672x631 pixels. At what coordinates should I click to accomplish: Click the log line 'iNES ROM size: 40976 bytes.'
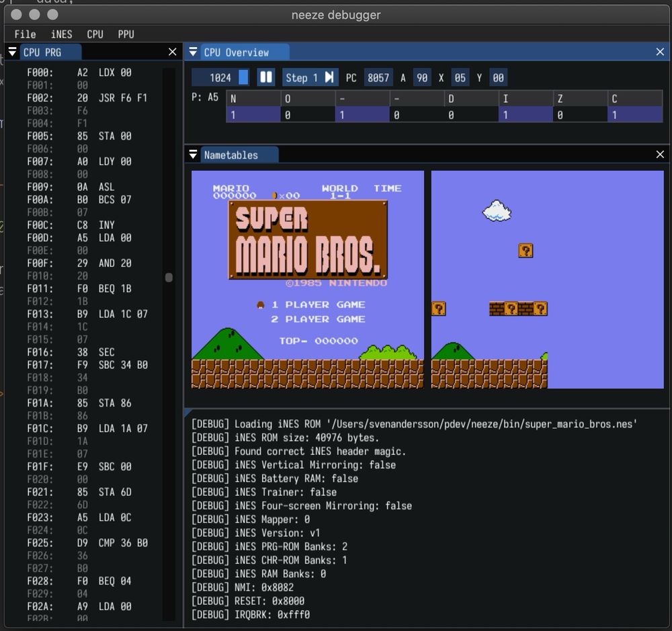[285, 437]
